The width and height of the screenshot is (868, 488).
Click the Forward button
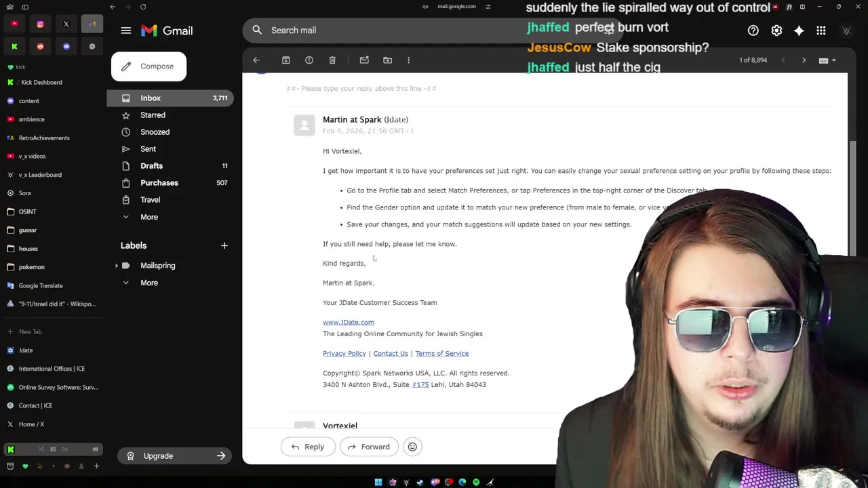tap(369, 447)
